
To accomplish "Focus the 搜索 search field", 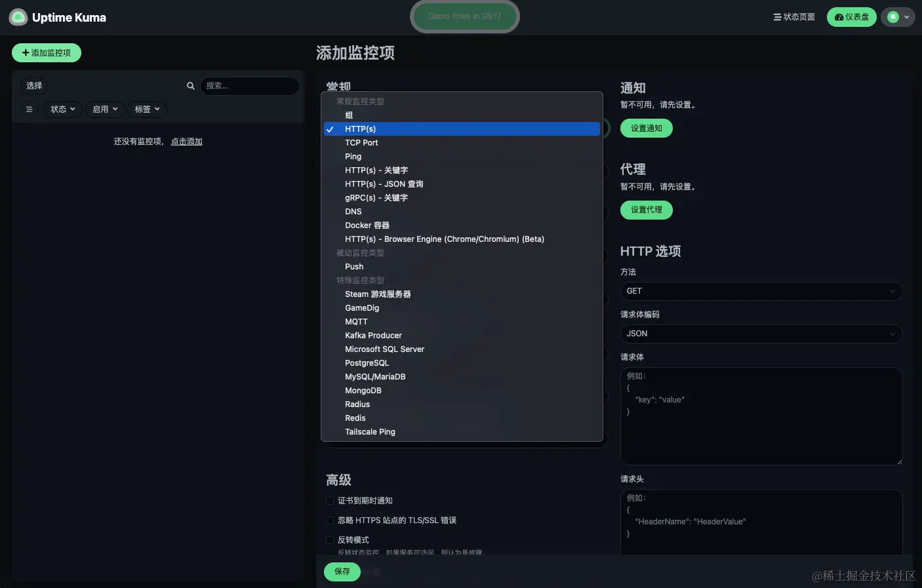I will pos(249,86).
